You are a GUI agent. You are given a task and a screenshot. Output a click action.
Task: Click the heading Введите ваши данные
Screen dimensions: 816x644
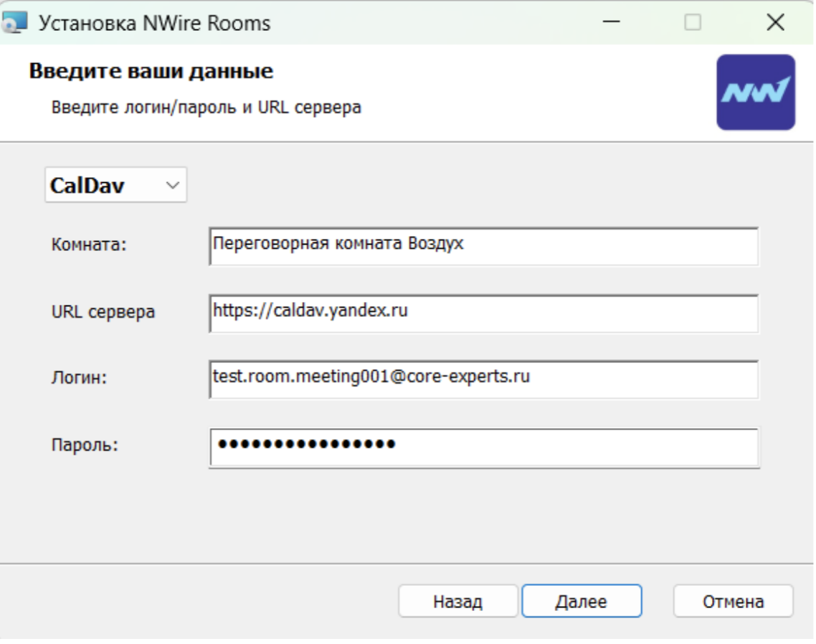point(151,72)
